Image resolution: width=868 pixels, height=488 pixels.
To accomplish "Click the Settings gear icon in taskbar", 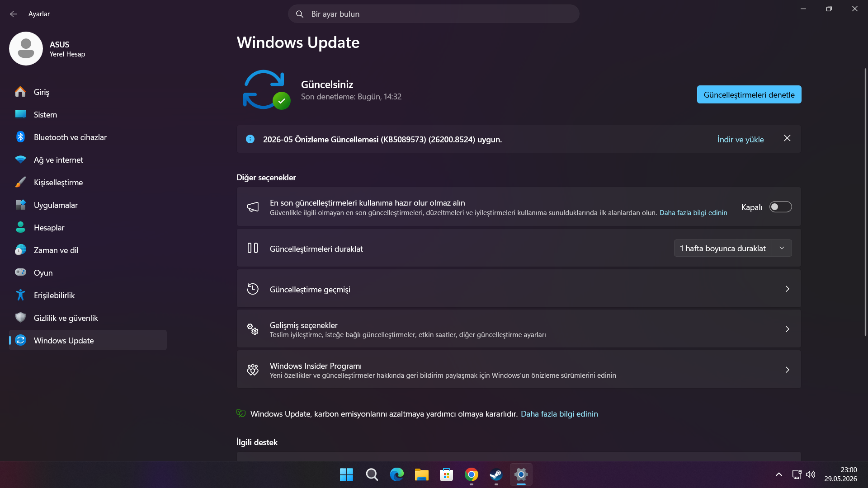I will (521, 474).
